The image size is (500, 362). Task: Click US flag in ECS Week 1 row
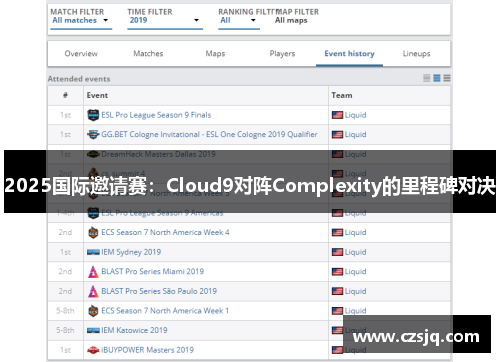(337, 311)
